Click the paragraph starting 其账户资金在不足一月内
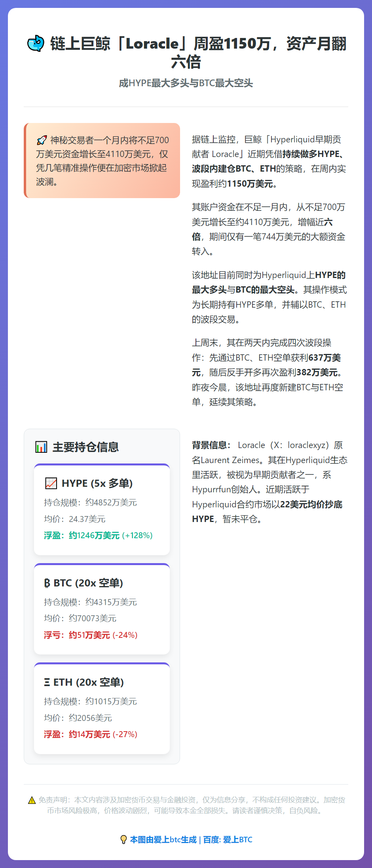 coord(269,229)
